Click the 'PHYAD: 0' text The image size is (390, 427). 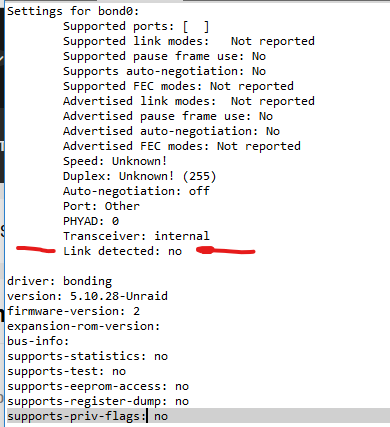point(91,221)
